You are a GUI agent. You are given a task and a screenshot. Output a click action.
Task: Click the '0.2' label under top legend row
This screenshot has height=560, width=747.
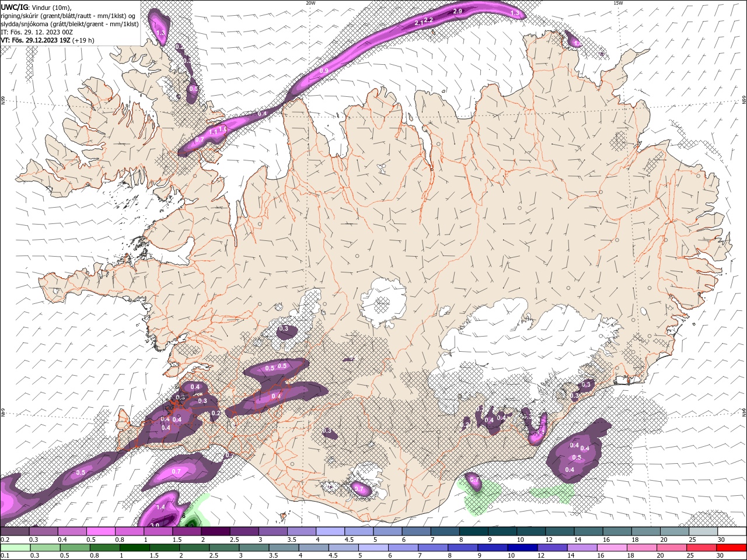pos(5,540)
